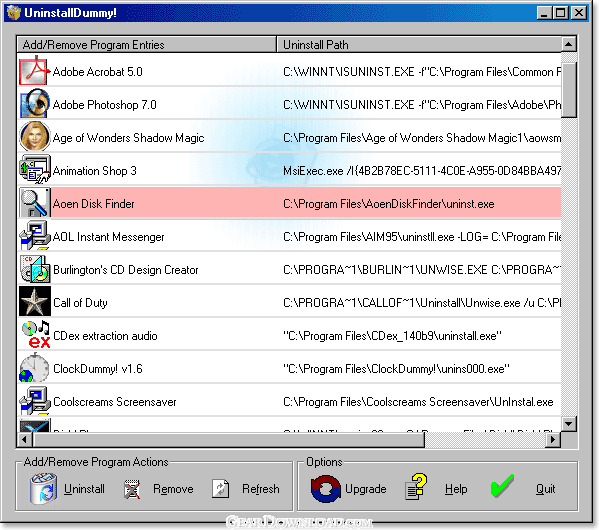Click the Animation Shop 3 icon
The width and height of the screenshot is (599, 530).
[x=34, y=170]
